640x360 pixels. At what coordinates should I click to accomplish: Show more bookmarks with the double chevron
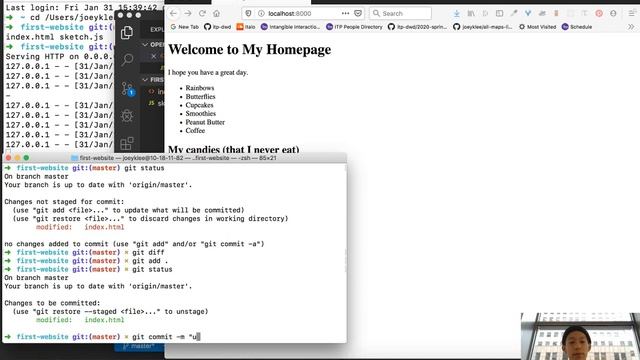coord(631,27)
